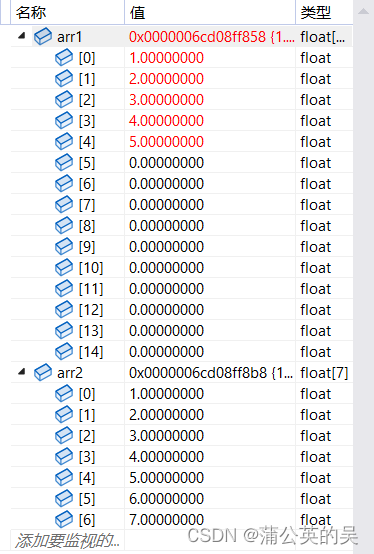Viewport: 374px width, 554px height.
Task: Click cube icon of arr1 element [9]
Action: (64, 247)
